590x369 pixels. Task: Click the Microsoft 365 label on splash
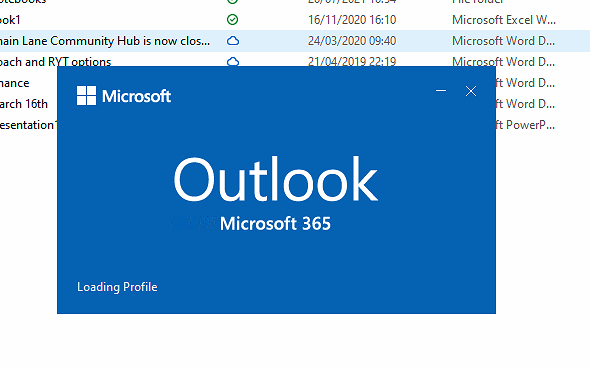[x=275, y=224]
